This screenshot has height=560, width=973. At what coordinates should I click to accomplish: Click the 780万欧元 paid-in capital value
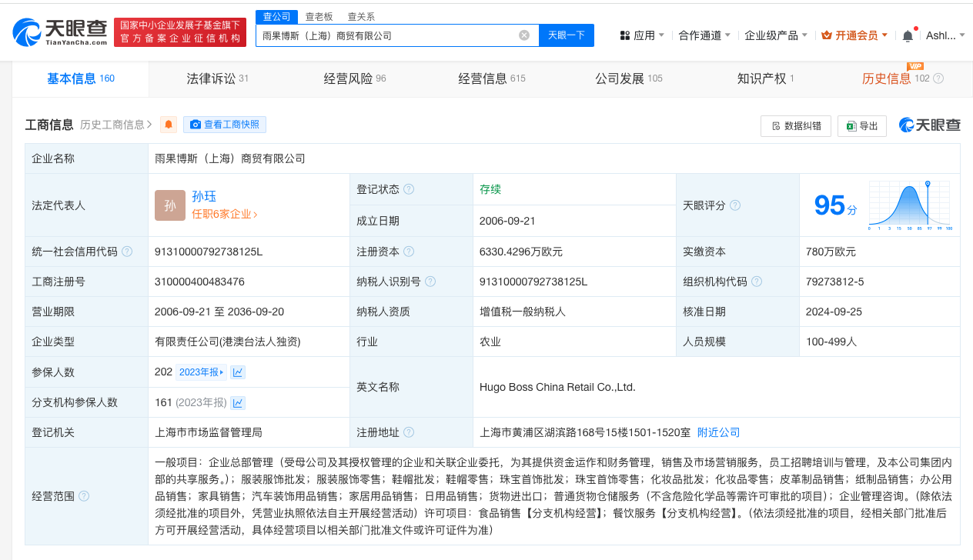point(831,252)
